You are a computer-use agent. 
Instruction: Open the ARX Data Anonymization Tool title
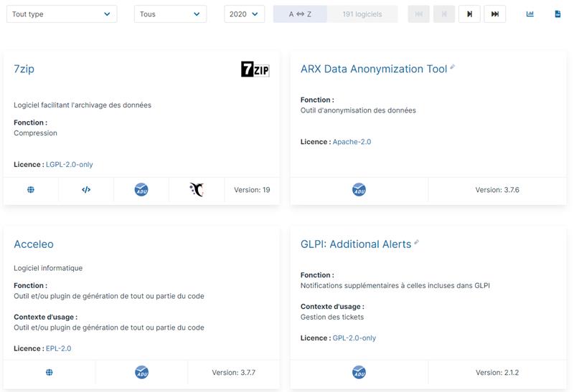coord(374,69)
